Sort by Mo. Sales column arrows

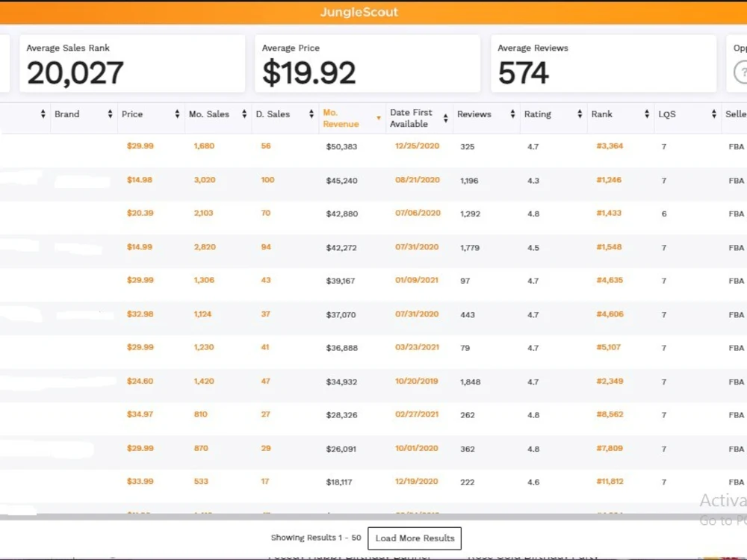tap(244, 113)
